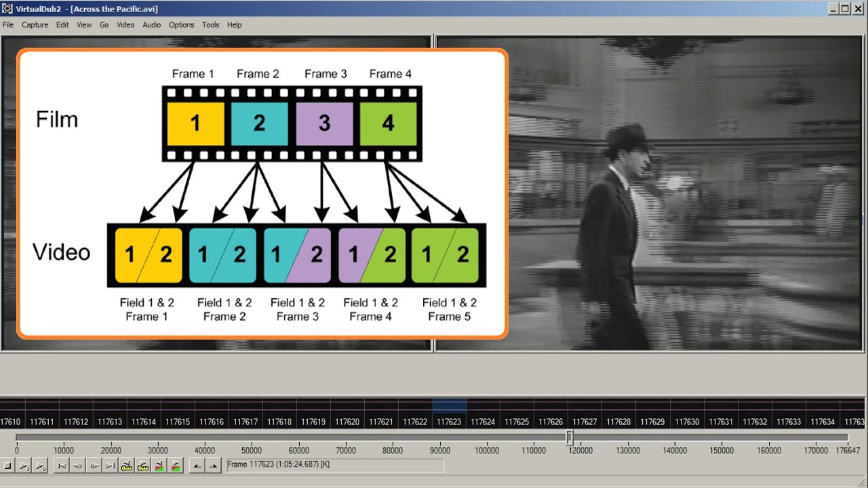Seek to the previous scene change
This screenshot has height=488, width=868.
(x=159, y=466)
